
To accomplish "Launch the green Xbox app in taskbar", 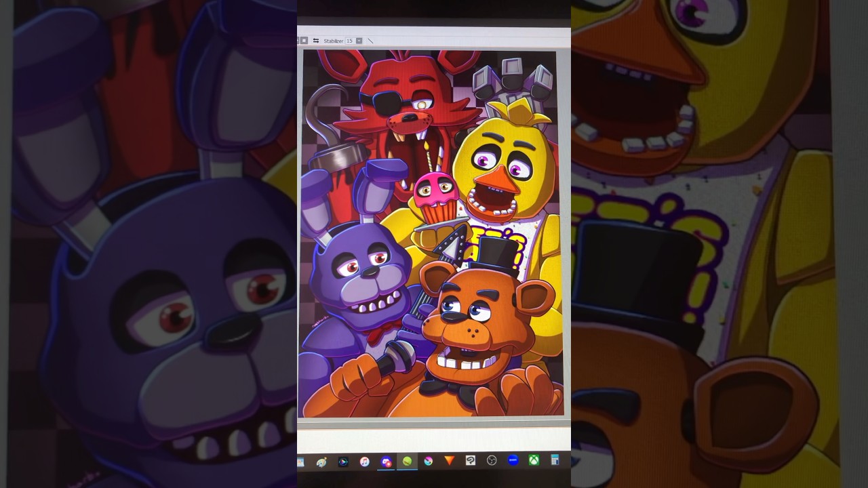I will (534, 460).
